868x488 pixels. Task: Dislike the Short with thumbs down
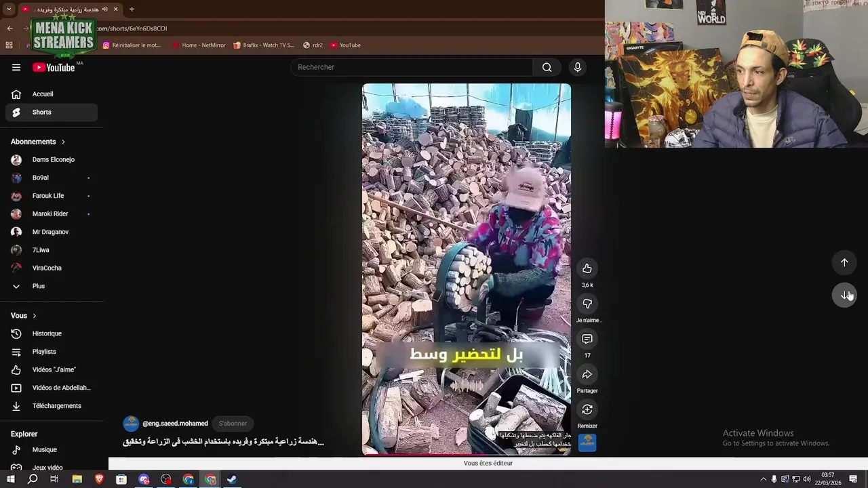point(587,304)
